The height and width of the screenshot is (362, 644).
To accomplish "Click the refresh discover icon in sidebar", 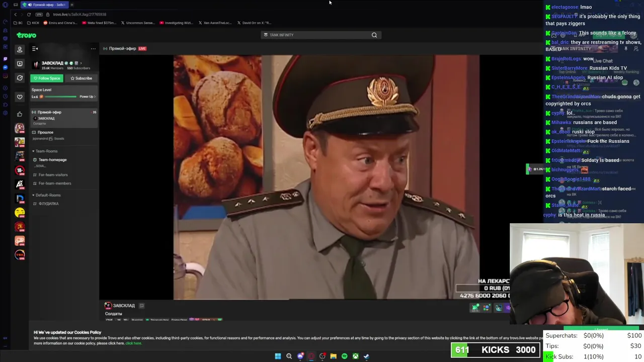I will (20, 78).
